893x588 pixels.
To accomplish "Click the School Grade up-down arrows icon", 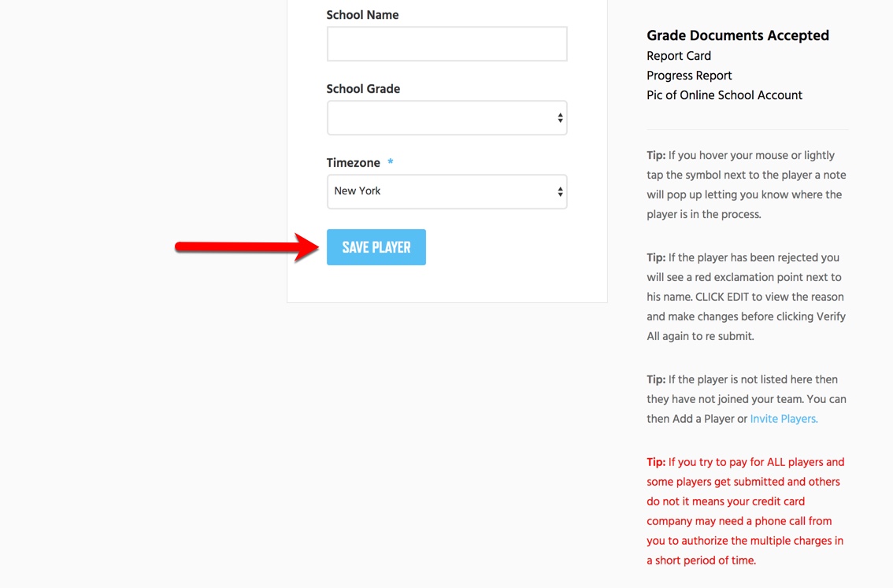I will coord(561,118).
